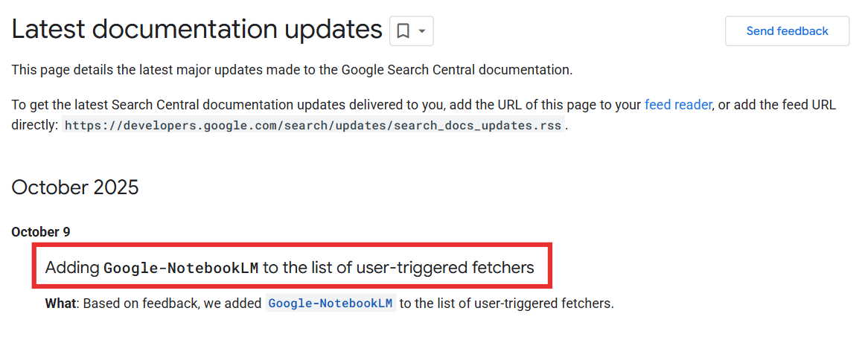This screenshot has width=868, height=337.
Task: Expand the bookmark dropdown arrow
Action: point(422,31)
